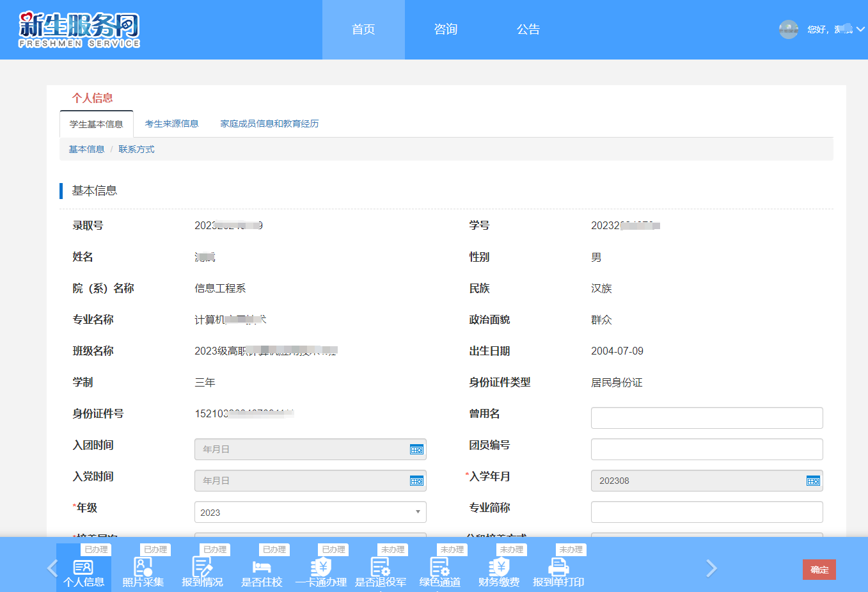This screenshot has width=868, height=592.
Task: Click the 新生服务网 logo
Action: coord(79,30)
